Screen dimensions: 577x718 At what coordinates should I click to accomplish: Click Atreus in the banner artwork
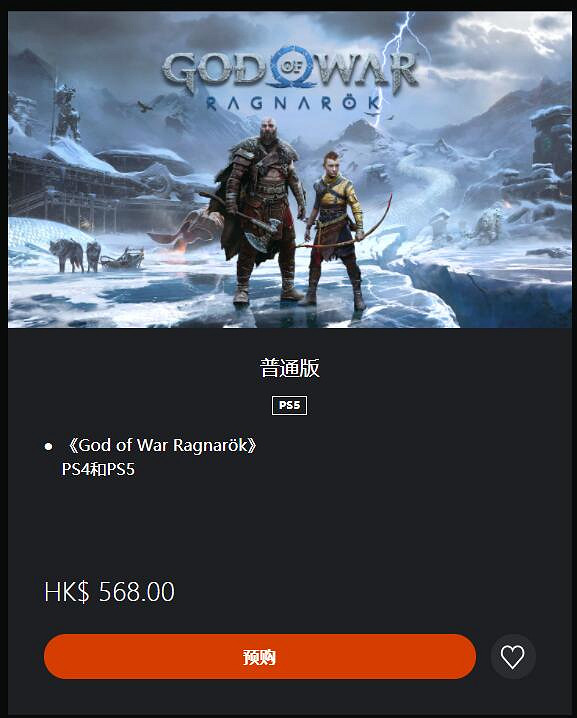(x=337, y=229)
